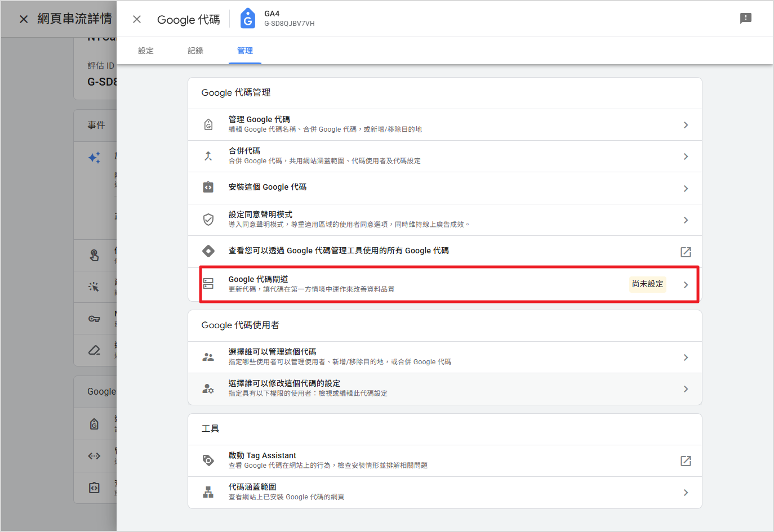Open 選擇誰可以管理這個代碼 row
The height and width of the screenshot is (532, 774).
[445, 357]
